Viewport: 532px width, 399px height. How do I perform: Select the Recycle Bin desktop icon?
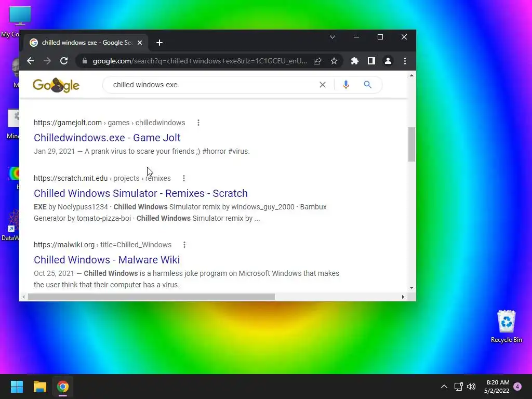click(506, 326)
